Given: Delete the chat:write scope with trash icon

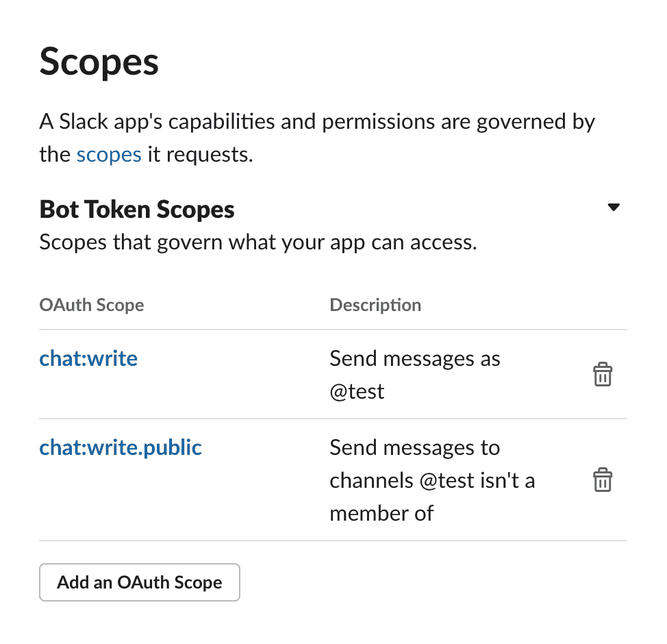Looking at the screenshot, I should [x=603, y=374].
